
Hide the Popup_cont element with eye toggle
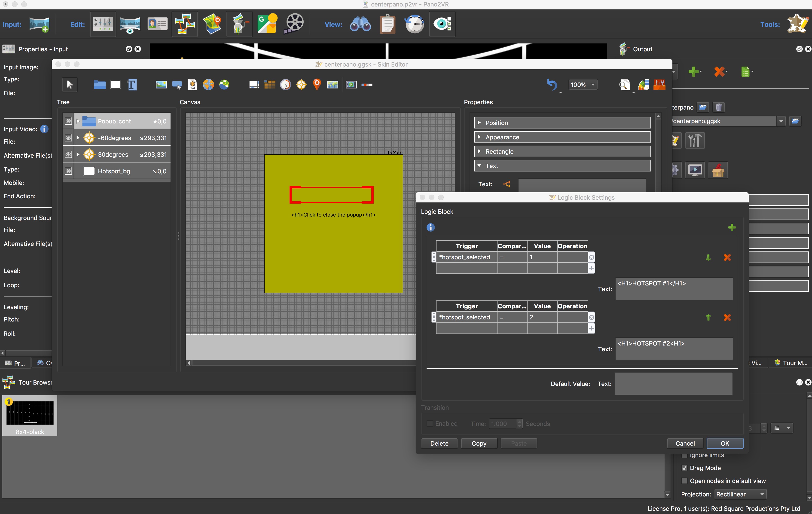(68, 121)
